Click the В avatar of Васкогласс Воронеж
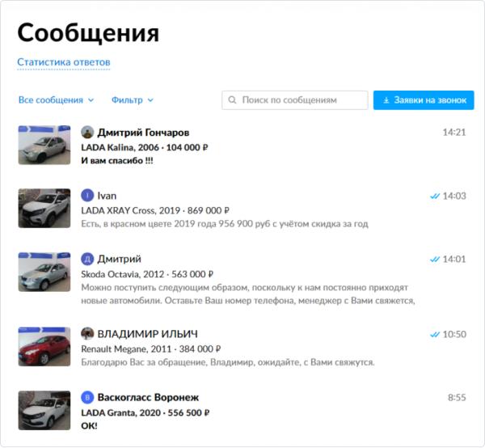Image resolution: width=485 pixels, height=448 pixels. pyautogui.click(x=87, y=398)
